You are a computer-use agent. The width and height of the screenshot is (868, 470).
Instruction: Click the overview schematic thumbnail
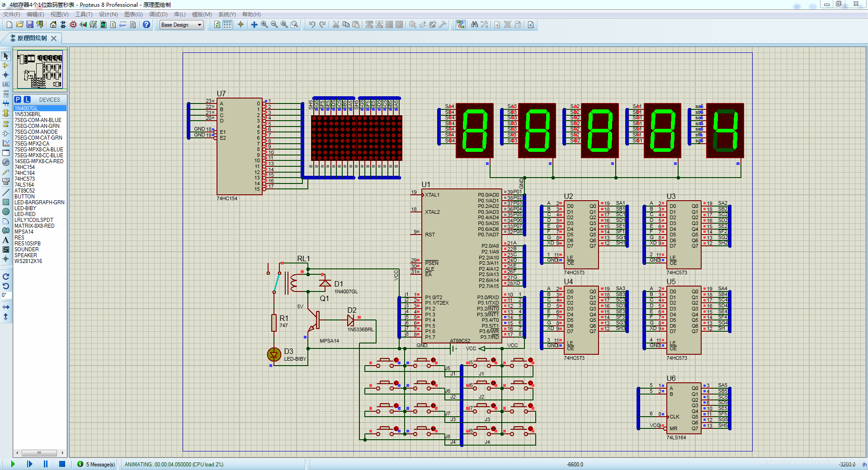tap(40, 69)
